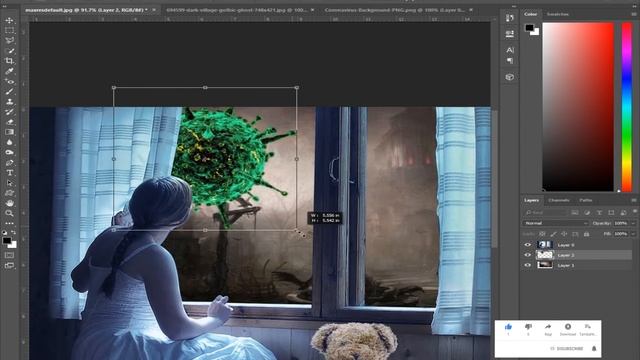The image size is (640, 360).
Task: Switch to the Paths tab
Action: 585,200
